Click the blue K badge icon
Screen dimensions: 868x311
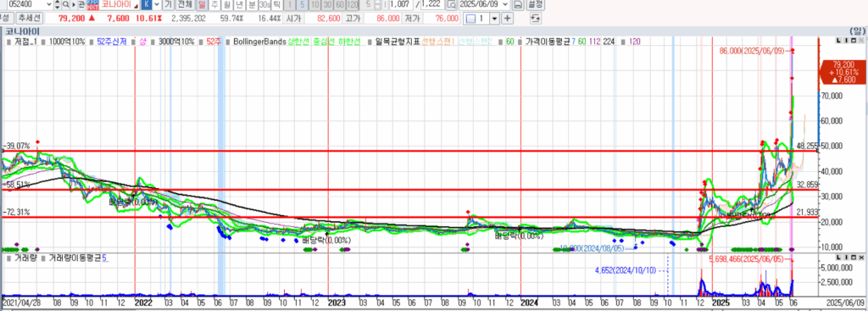point(146,4)
